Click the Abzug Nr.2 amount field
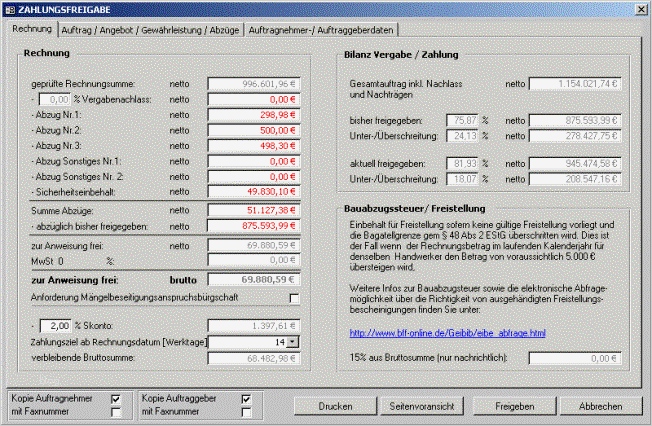Viewport: 652px width, 426px height. [254, 130]
